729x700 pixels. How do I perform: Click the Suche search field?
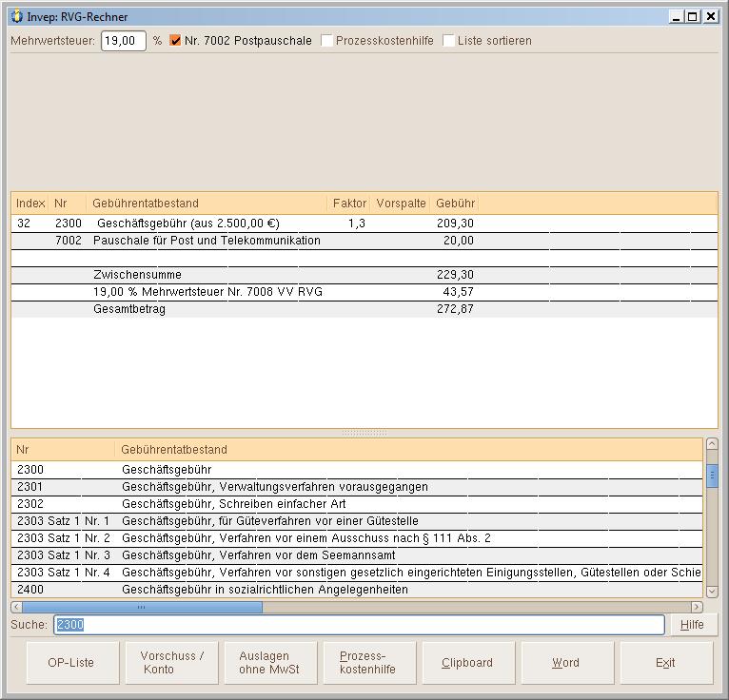pyautogui.click(x=359, y=625)
